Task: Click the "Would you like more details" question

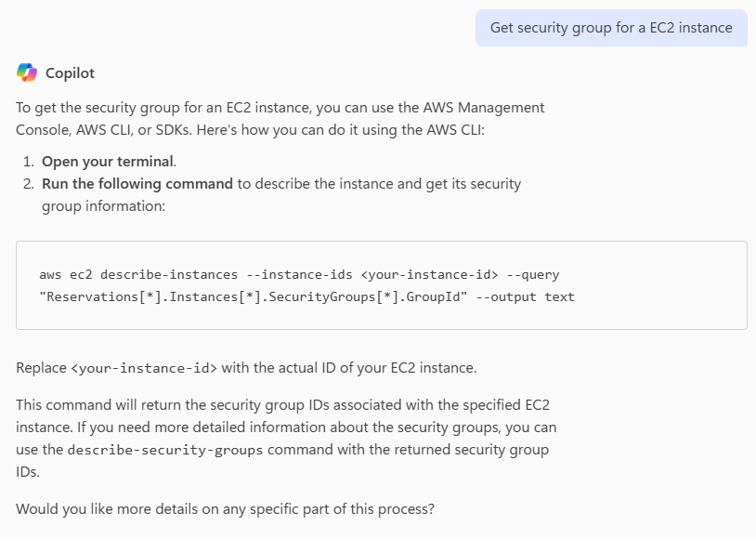Action: pyautogui.click(x=225, y=509)
